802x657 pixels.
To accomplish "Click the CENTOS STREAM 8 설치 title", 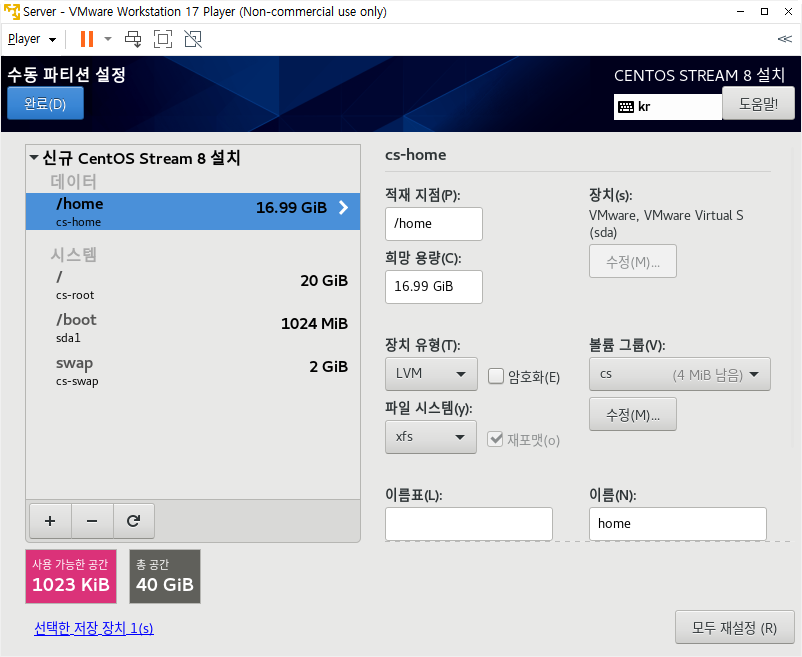I will tap(699, 75).
